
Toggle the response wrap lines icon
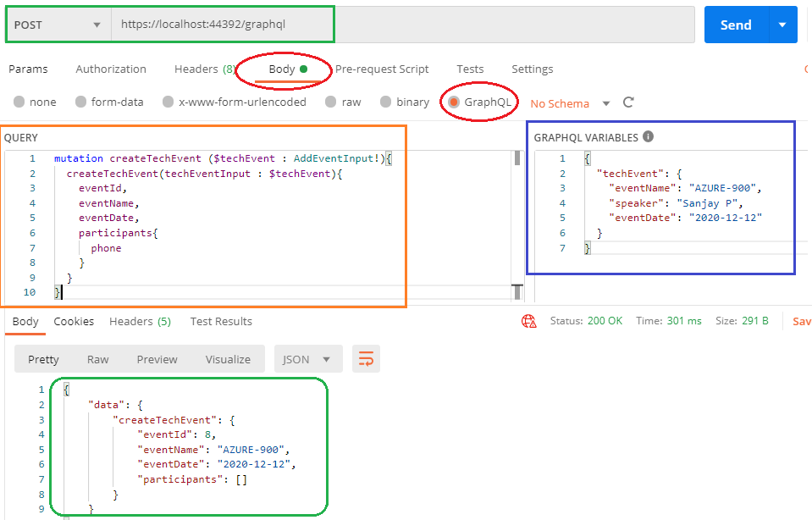[366, 359]
